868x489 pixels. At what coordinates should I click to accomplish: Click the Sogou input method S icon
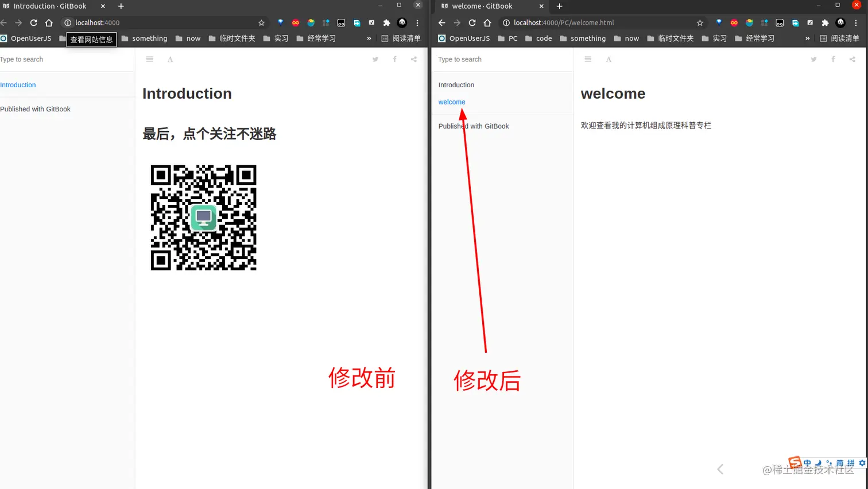795,463
